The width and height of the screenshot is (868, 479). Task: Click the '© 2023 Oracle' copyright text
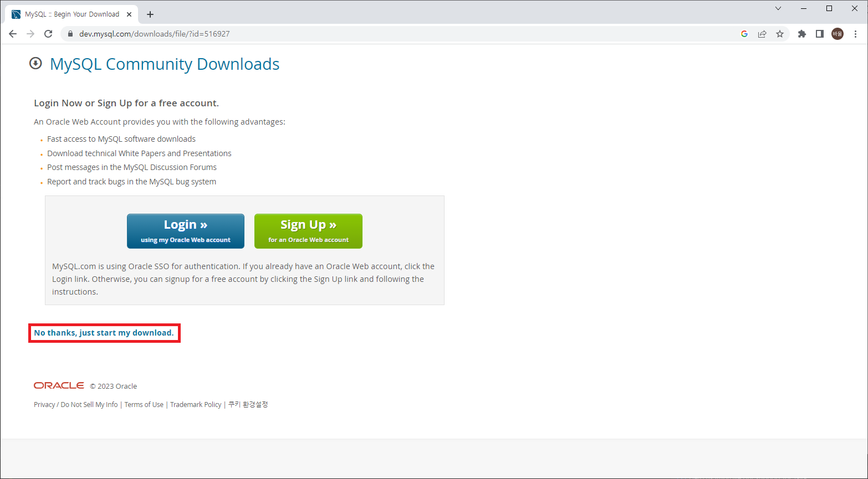pyautogui.click(x=114, y=387)
